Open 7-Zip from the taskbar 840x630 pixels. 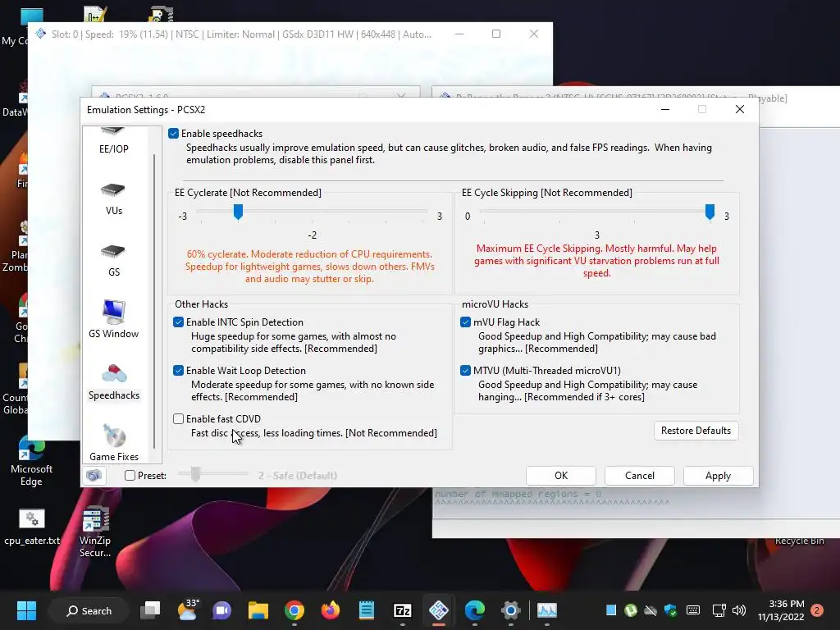click(402, 610)
